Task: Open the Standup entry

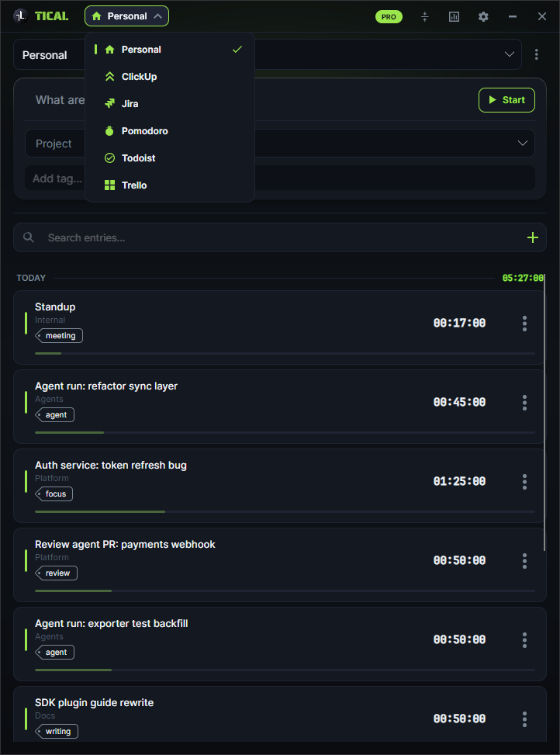Action: pos(280,327)
